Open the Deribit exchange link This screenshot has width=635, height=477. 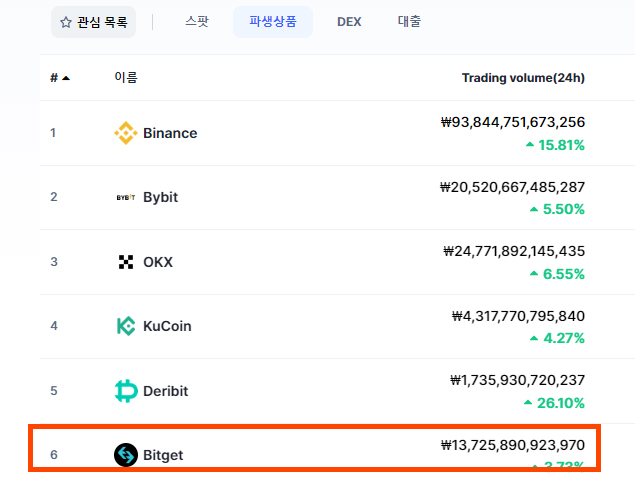point(166,391)
